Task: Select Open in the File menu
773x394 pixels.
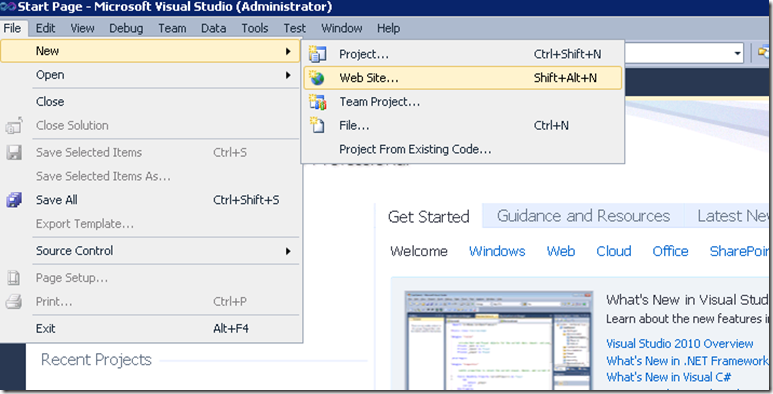Action: pos(150,75)
